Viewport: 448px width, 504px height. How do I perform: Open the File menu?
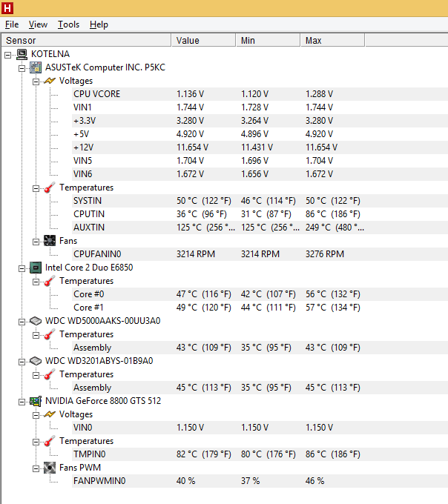(x=12, y=24)
